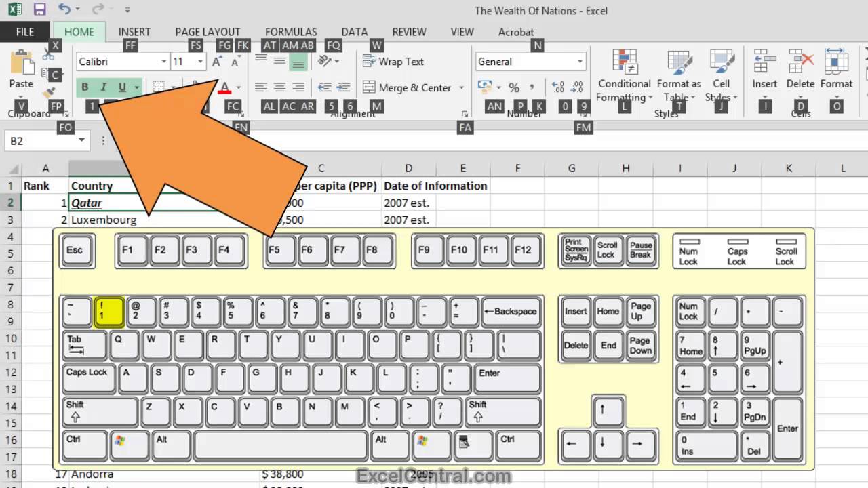
Task: Open the Number Format dropdown showing General
Action: [x=529, y=62]
